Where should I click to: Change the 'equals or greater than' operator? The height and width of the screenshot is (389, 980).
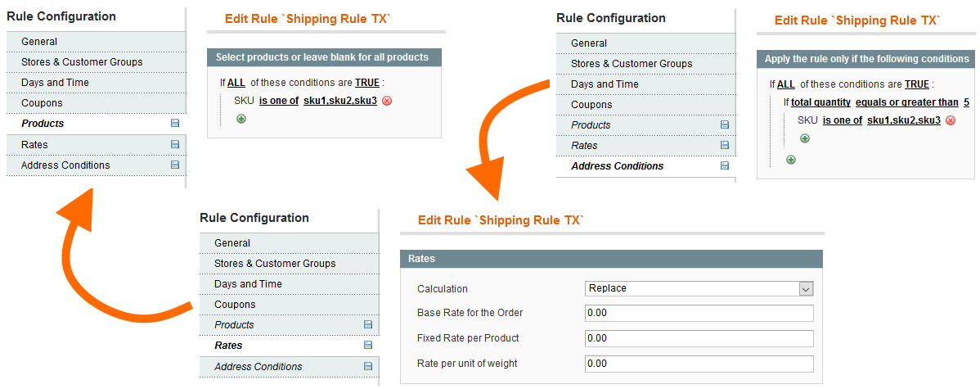click(906, 102)
